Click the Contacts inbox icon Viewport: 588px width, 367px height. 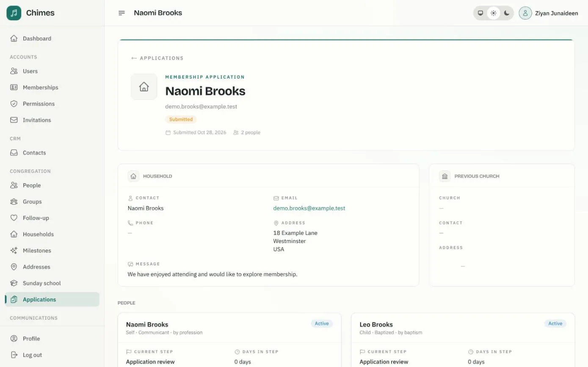tap(14, 153)
